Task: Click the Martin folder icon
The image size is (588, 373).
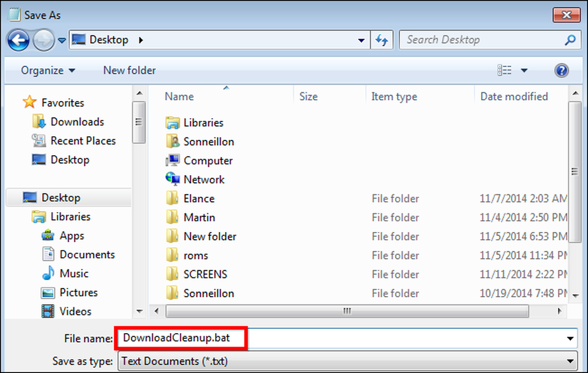Action: pyautogui.click(x=172, y=217)
